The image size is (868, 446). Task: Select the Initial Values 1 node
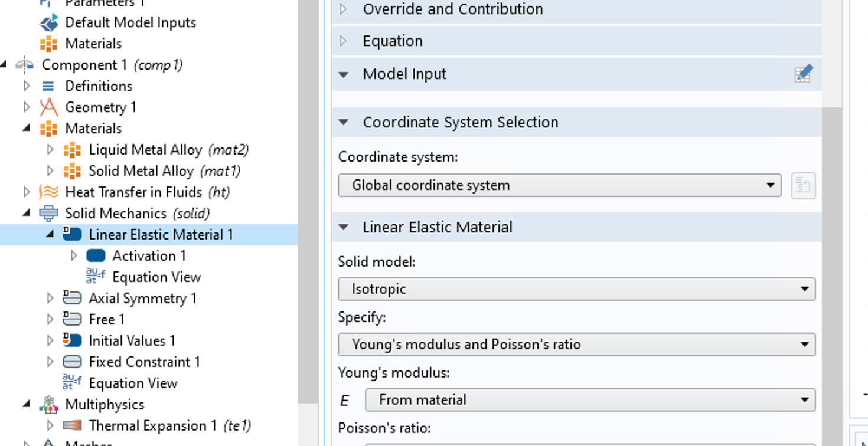[131, 341]
